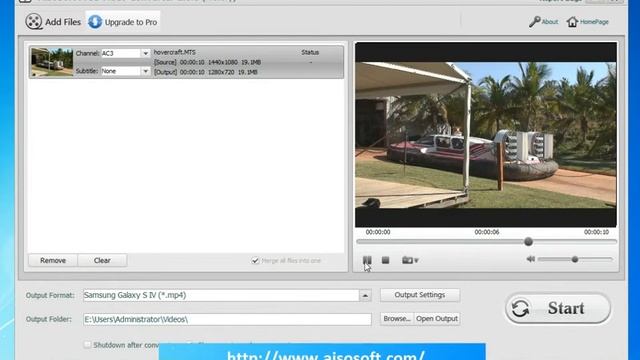Open the snapshot camera dropdown
The width and height of the screenshot is (640, 360).
coord(410,260)
